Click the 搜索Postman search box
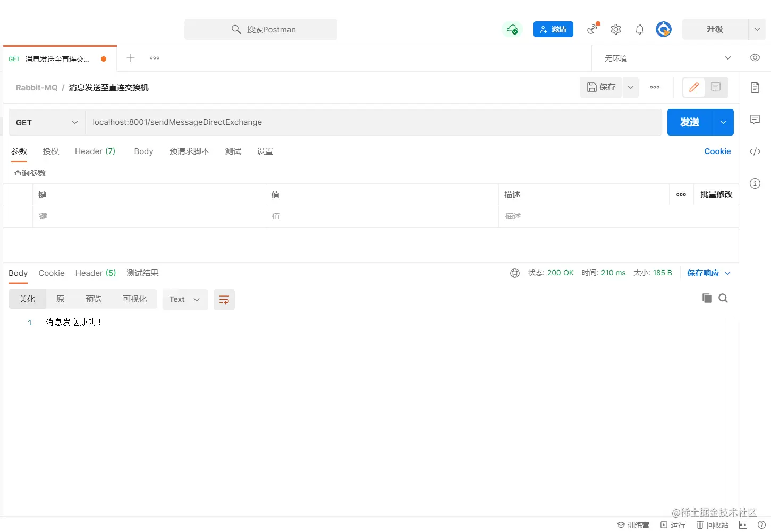 tap(261, 29)
